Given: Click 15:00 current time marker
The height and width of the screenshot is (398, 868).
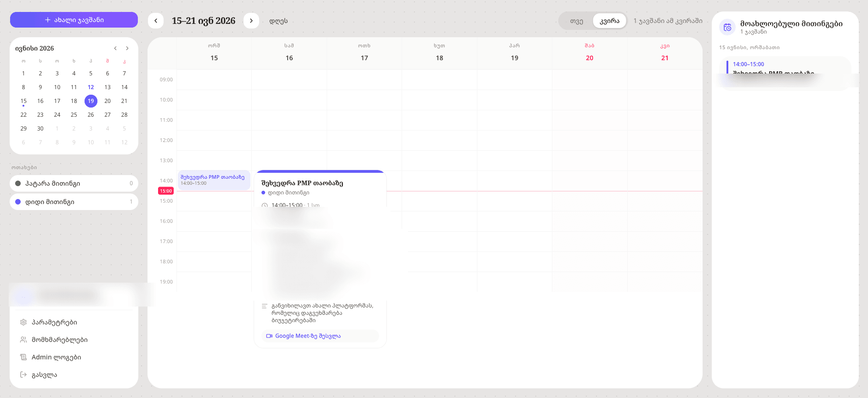Looking at the screenshot, I should pos(166,191).
